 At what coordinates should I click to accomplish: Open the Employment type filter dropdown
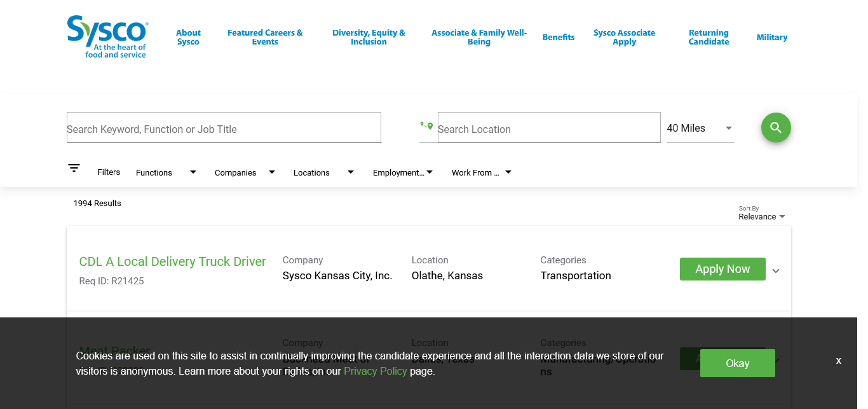402,172
